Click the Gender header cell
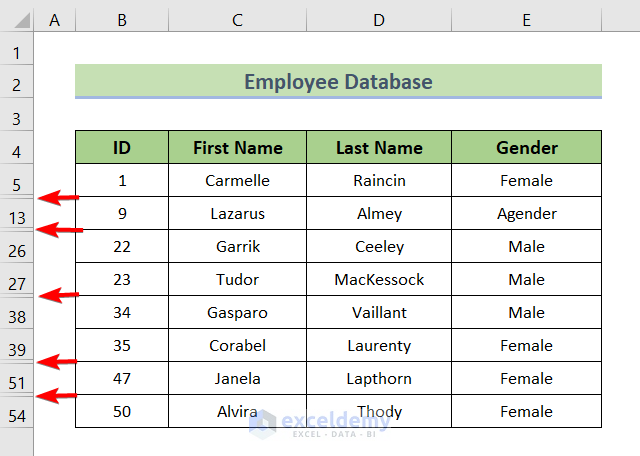The height and width of the screenshot is (456, 640). tap(526, 148)
